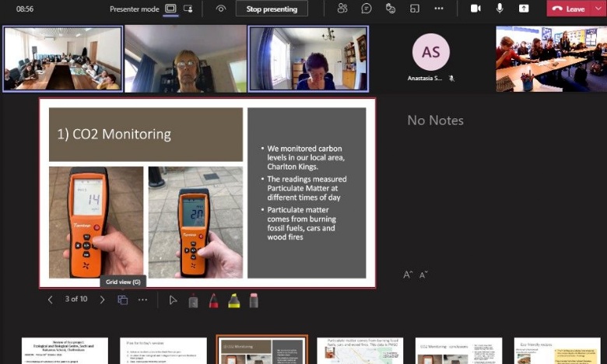Open Grid view of slides
The height and width of the screenshot is (364, 607).
[x=122, y=299]
